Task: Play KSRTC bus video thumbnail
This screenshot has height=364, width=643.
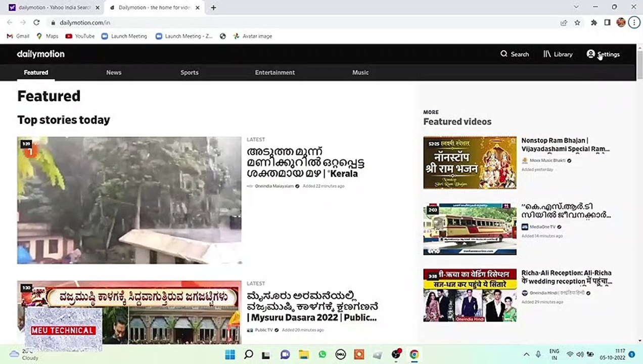Action: tap(470, 229)
